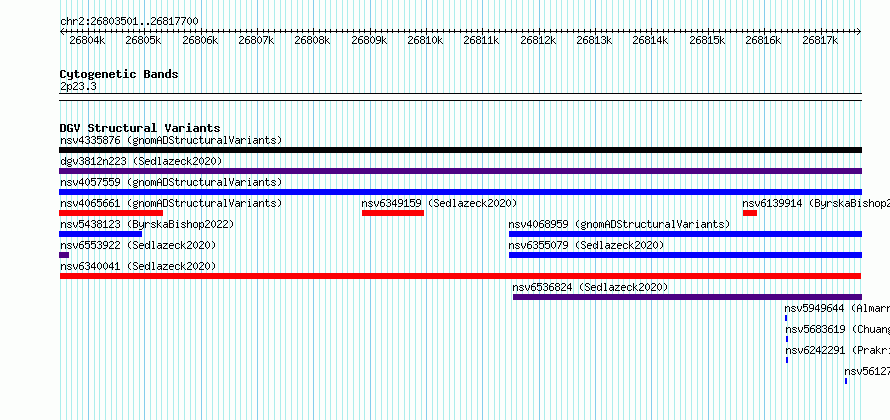Click the 26804k ruler tick label
This screenshot has width=890, height=420.
click(87, 40)
